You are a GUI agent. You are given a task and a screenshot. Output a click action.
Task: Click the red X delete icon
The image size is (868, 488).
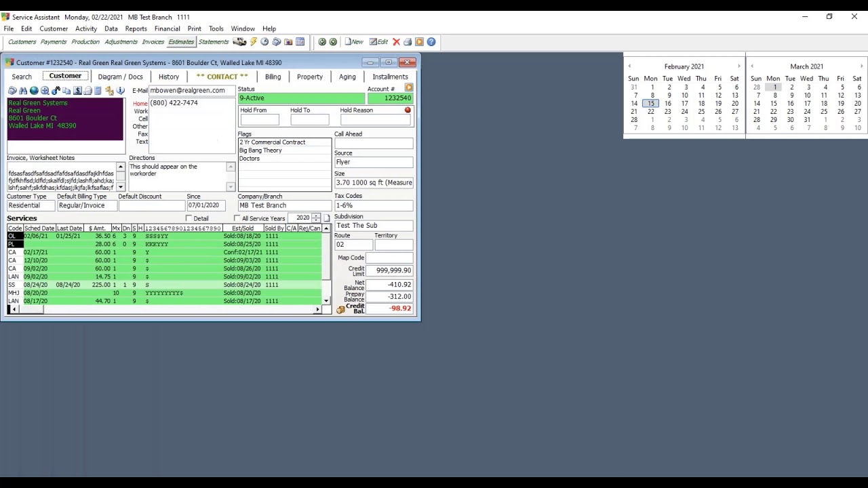coord(396,42)
